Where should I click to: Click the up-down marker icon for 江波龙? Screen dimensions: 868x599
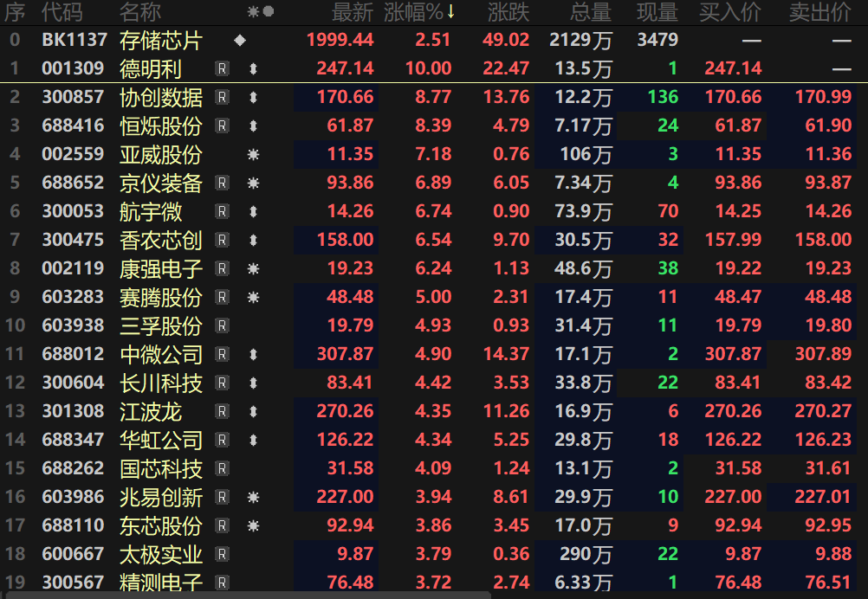[253, 411]
